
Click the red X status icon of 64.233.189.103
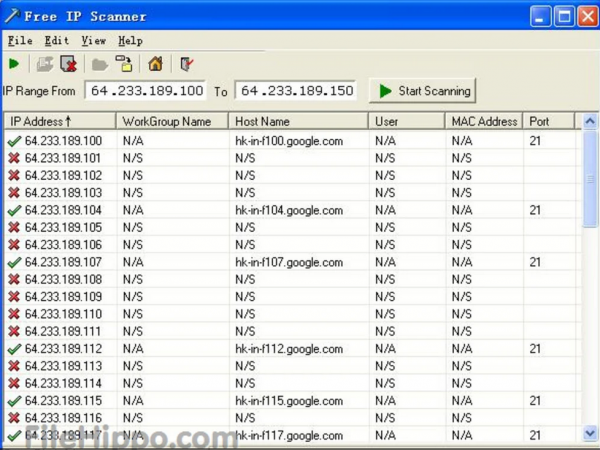[14, 192]
